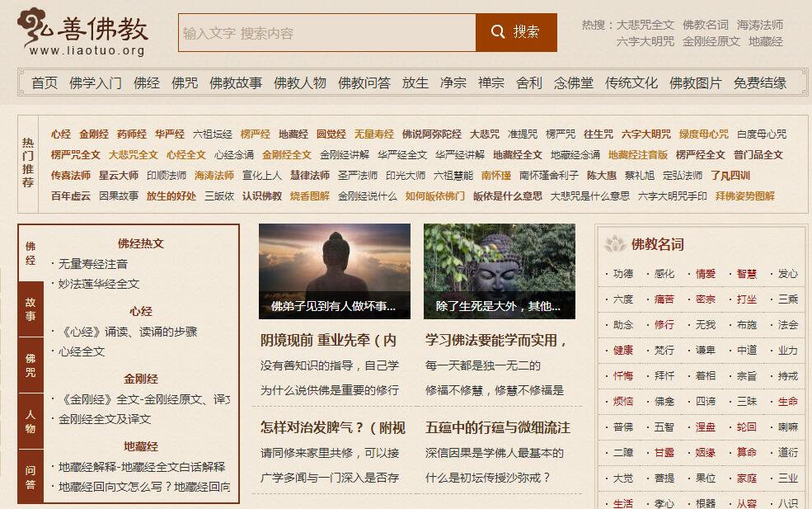Click the 智慧 term in 佛教名词
The height and width of the screenshot is (509, 812).
coord(746,274)
